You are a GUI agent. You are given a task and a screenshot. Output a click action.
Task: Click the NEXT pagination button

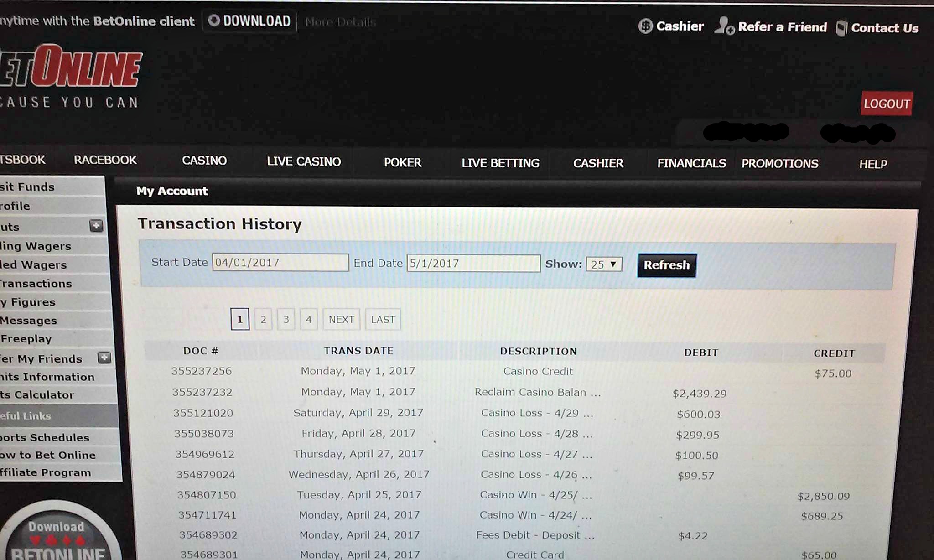(341, 319)
